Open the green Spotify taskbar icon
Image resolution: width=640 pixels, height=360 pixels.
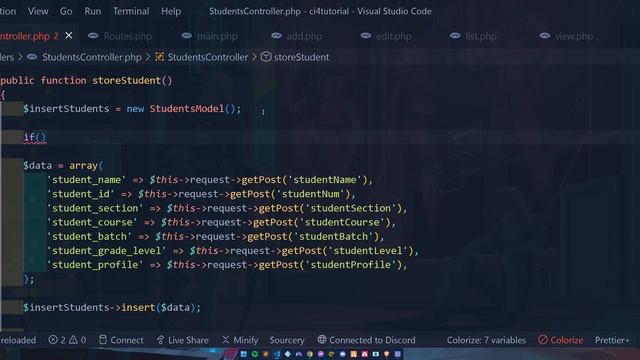tap(255, 354)
